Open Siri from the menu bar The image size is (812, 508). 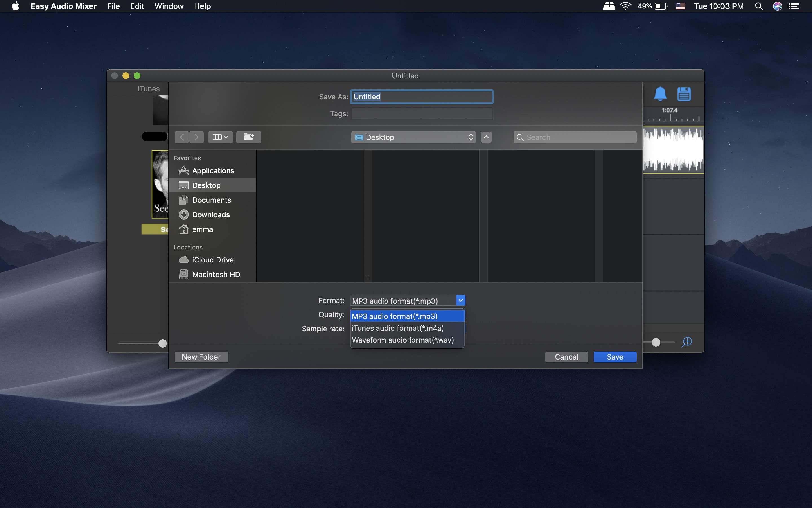(x=777, y=6)
